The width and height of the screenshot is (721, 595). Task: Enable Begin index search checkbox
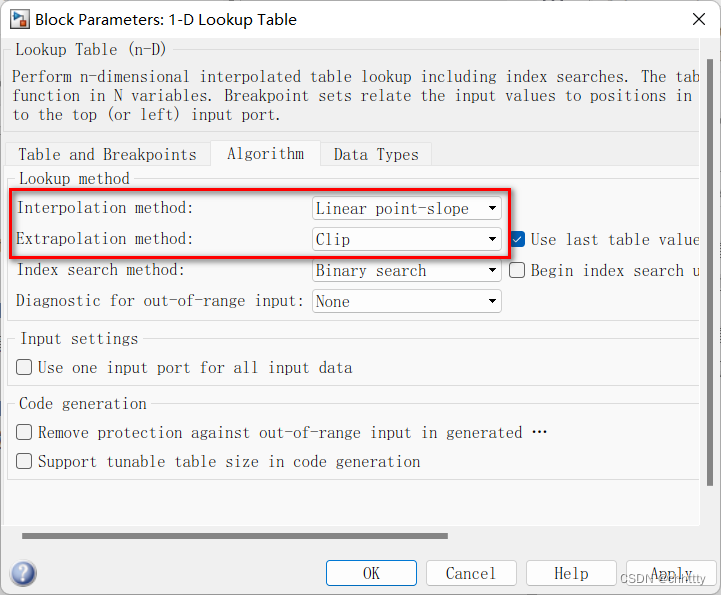[x=517, y=270]
